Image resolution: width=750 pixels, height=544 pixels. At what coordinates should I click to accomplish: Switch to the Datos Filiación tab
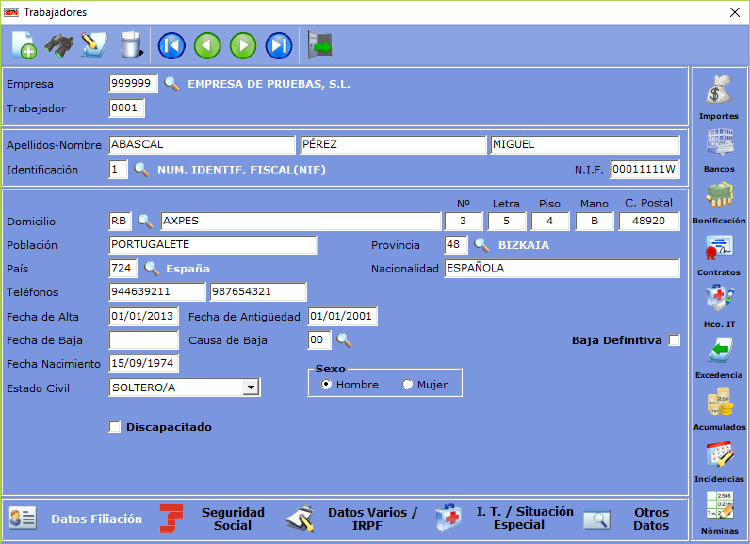(x=76, y=519)
